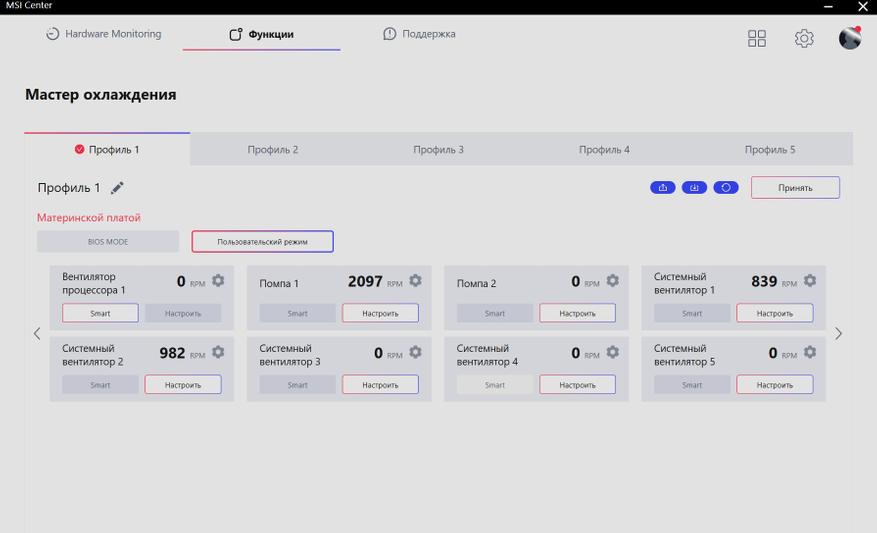Viewport: 877px width, 533px height.
Task: Switch to BIOS MODE
Action: pyautogui.click(x=108, y=242)
